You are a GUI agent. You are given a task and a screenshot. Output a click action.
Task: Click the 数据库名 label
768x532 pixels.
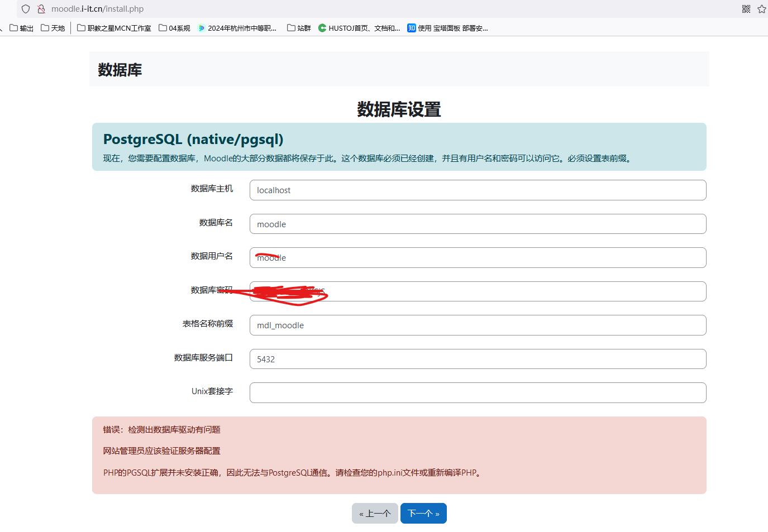(x=216, y=222)
